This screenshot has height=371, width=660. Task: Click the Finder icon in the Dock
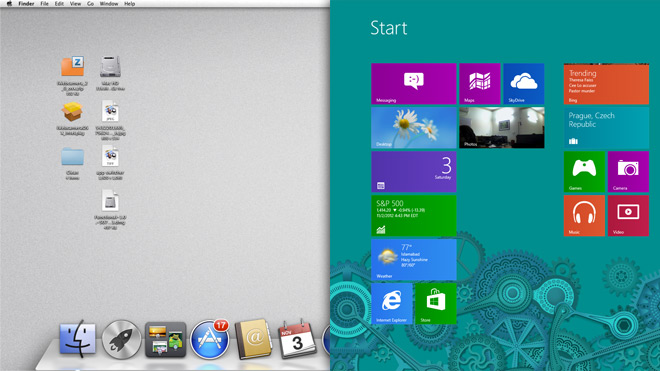click(x=77, y=339)
